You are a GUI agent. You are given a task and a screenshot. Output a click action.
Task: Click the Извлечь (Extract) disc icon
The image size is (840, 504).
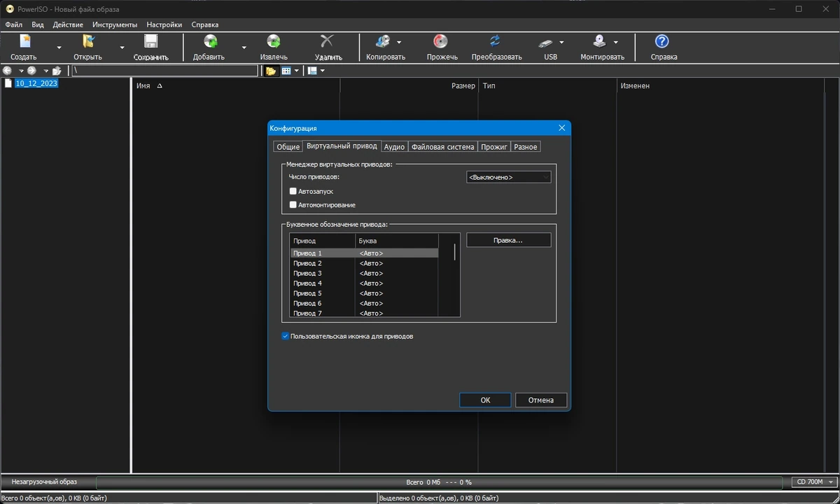(274, 41)
